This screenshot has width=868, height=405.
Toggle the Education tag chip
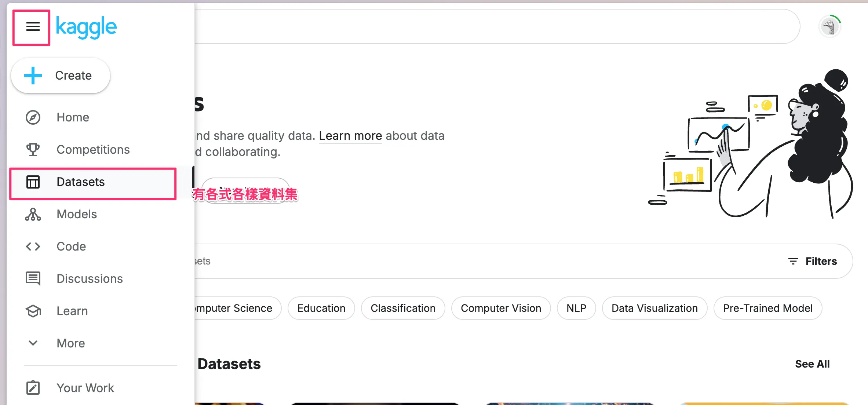321,308
